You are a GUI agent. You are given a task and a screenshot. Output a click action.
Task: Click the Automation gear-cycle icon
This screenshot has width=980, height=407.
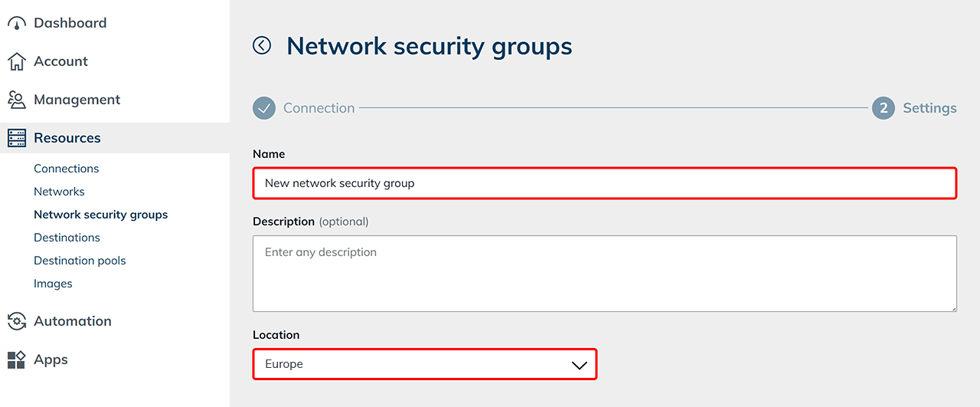coord(17,321)
